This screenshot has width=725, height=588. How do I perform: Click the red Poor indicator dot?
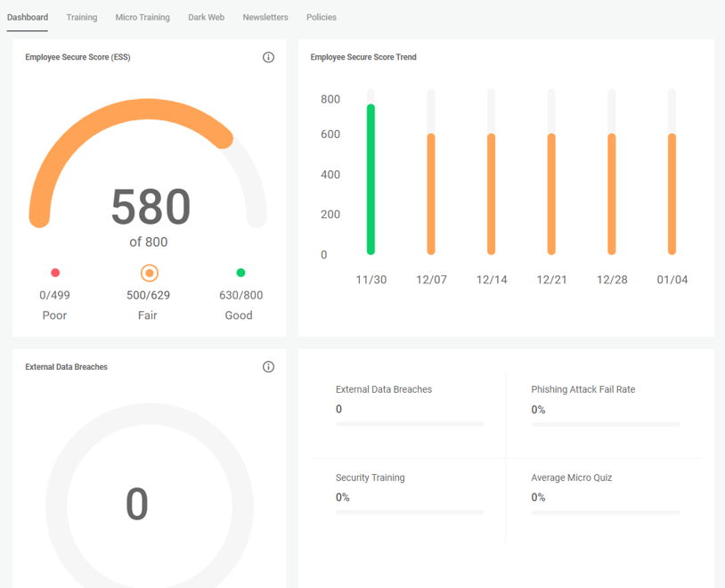pyautogui.click(x=55, y=273)
